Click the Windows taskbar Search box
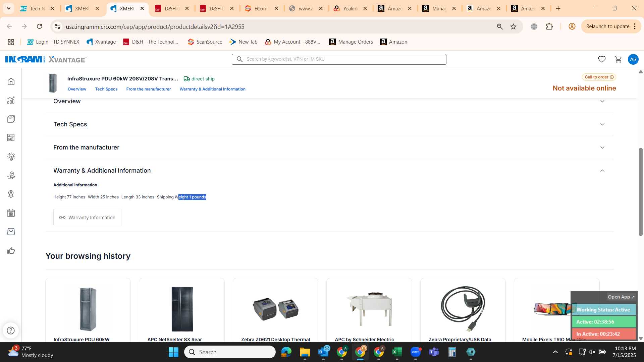This screenshot has width=644, height=362. [230, 352]
